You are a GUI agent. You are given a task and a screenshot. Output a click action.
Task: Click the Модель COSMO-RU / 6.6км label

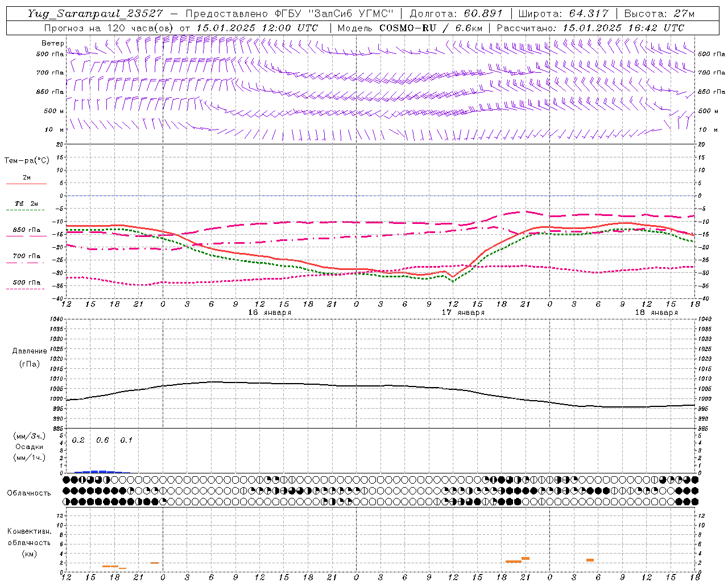409,27
